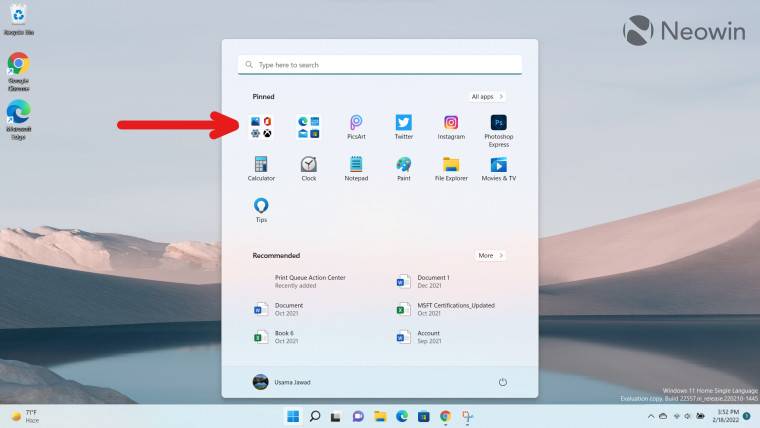Open the Chat icon on taskbar

click(358, 416)
